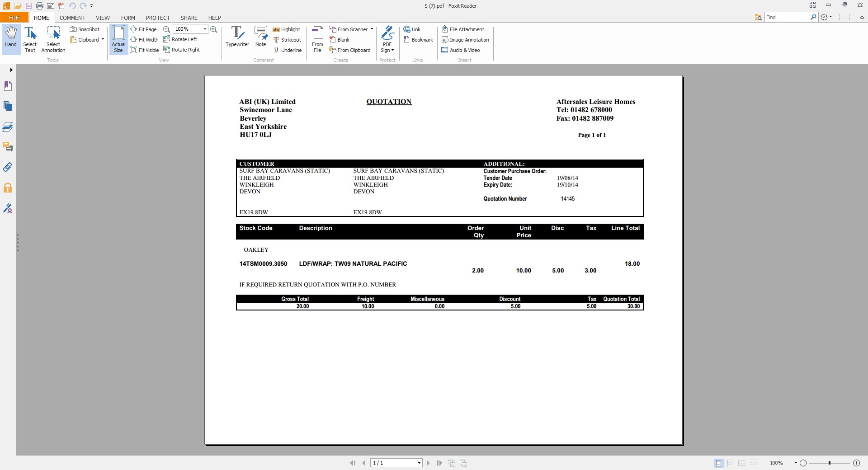
Task: Switch to the PROTECT tab
Action: click(x=158, y=18)
